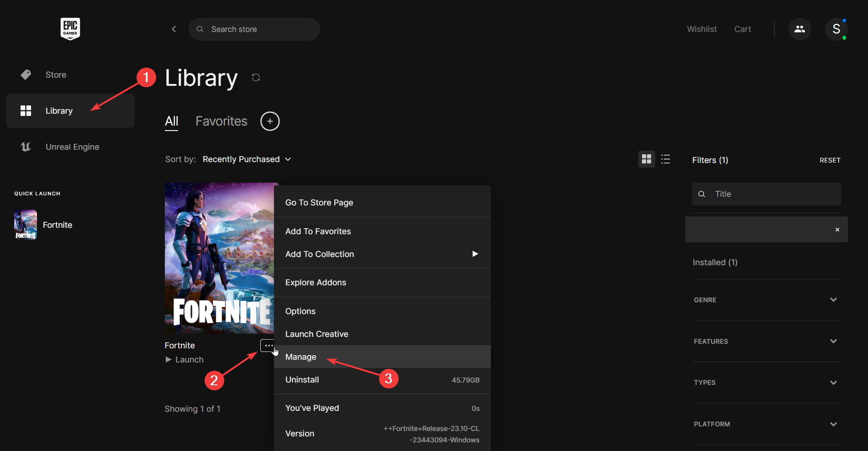
Task: Click the Launch link under Fortnite
Action: click(x=189, y=360)
